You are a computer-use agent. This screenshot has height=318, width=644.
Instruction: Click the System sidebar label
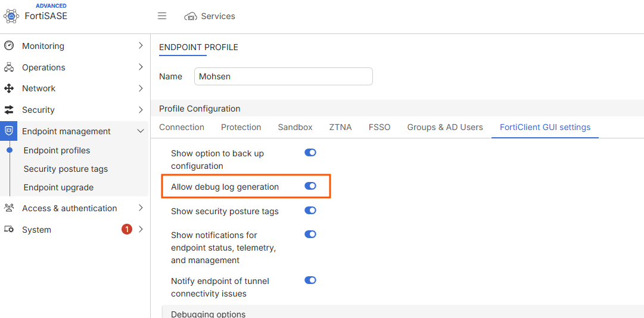[36, 230]
